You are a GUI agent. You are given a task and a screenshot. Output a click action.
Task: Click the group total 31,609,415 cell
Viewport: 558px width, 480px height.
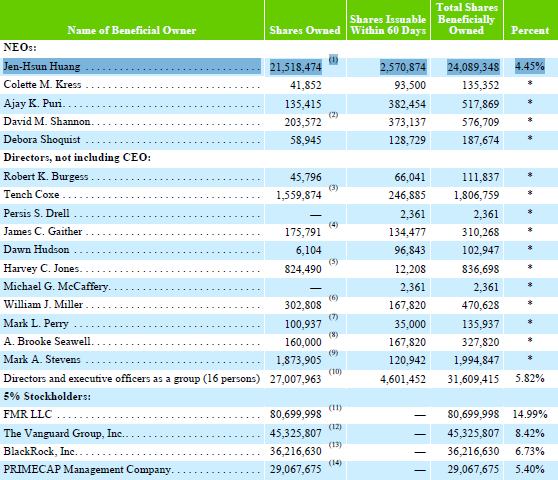(x=473, y=379)
